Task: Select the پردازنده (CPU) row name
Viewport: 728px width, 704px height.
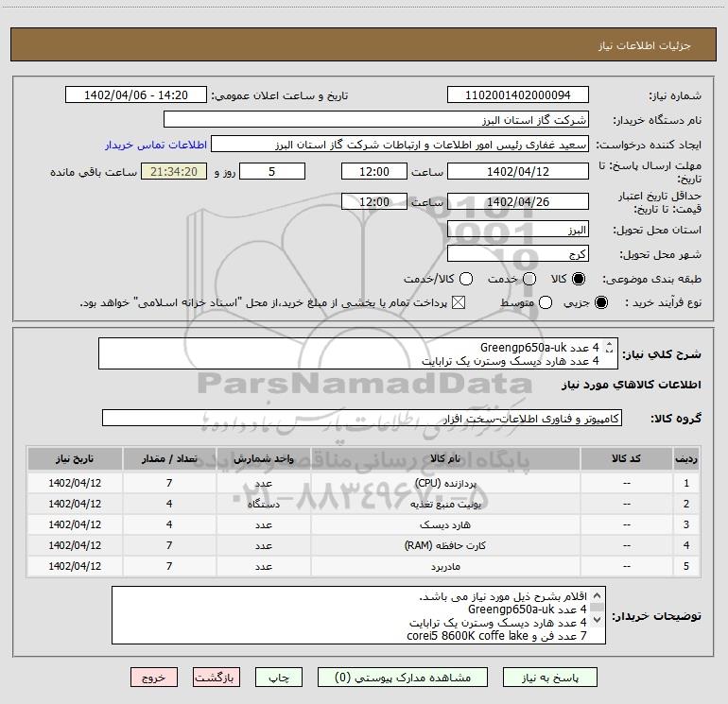Action: point(445,483)
